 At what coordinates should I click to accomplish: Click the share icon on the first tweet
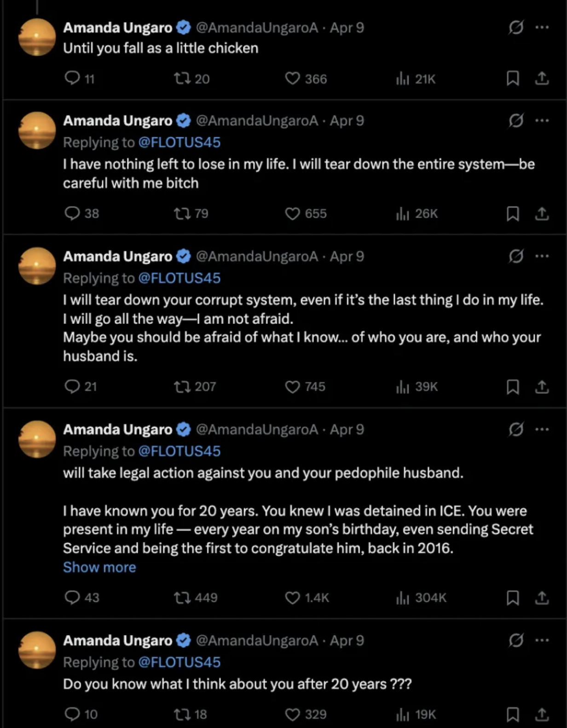[x=542, y=79]
